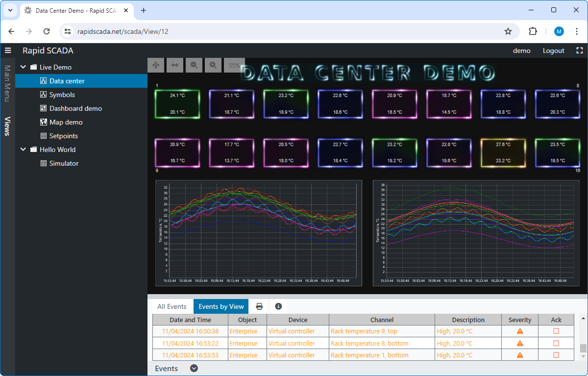Open Chrome profile M avatar

pyautogui.click(x=559, y=31)
